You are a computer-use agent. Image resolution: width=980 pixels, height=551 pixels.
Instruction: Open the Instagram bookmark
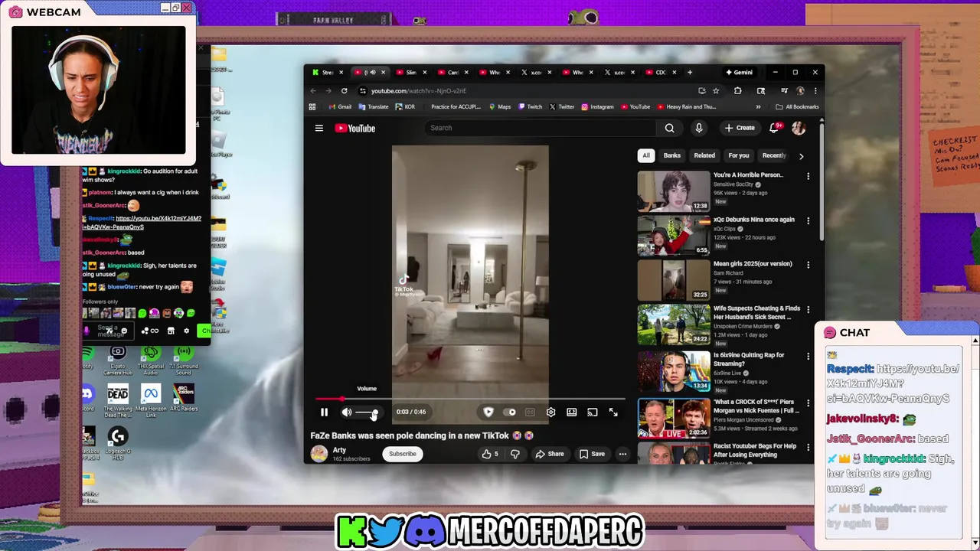[x=597, y=107]
